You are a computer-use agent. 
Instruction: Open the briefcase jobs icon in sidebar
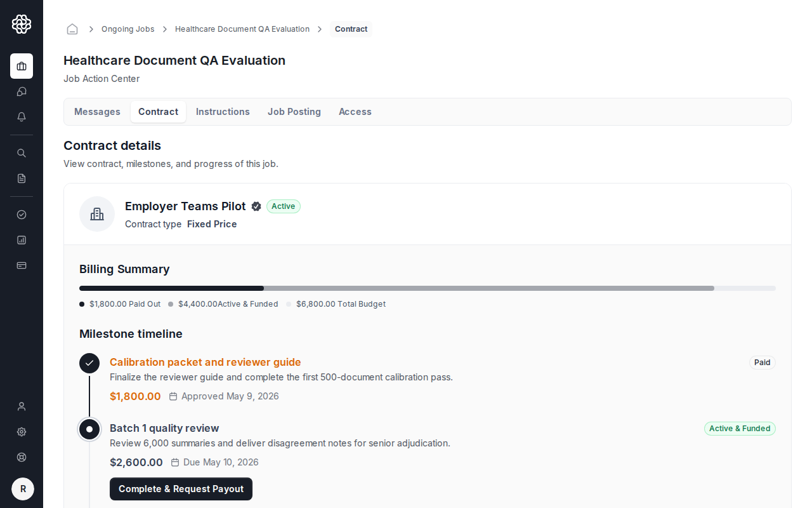coord(22,66)
